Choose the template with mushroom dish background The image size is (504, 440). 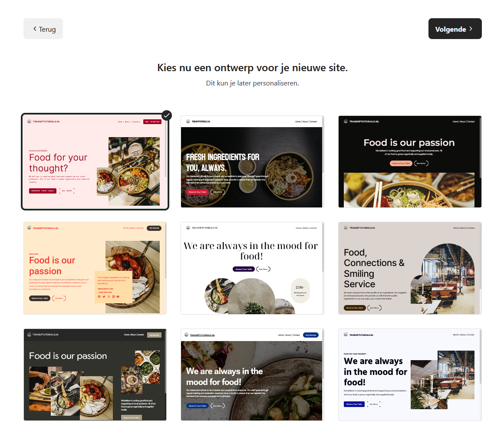click(252, 375)
